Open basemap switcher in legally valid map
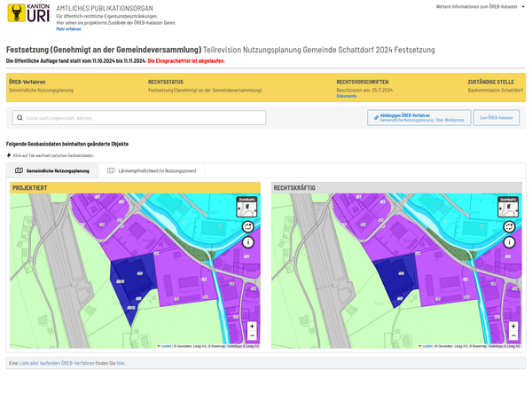This screenshot has width=532, height=394. tap(508, 207)
